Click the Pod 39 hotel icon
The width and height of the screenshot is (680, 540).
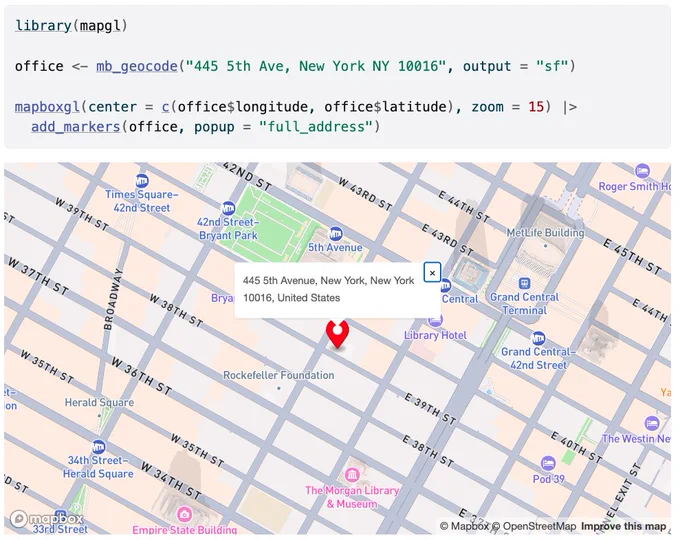click(548, 463)
